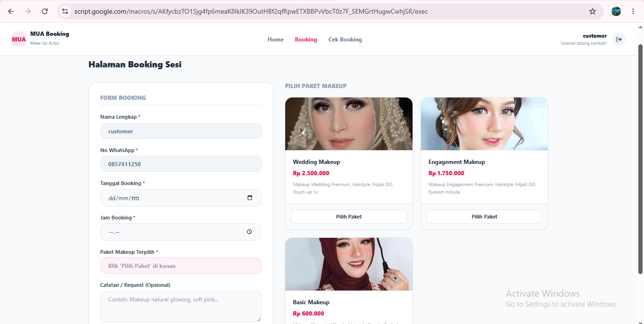
Task: Click the page vertical scrollbar
Action: (x=640, y=159)
